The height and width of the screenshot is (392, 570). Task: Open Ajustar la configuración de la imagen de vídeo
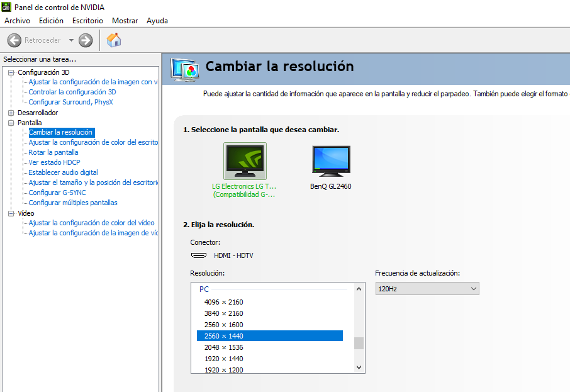click(x=93, y=233)
